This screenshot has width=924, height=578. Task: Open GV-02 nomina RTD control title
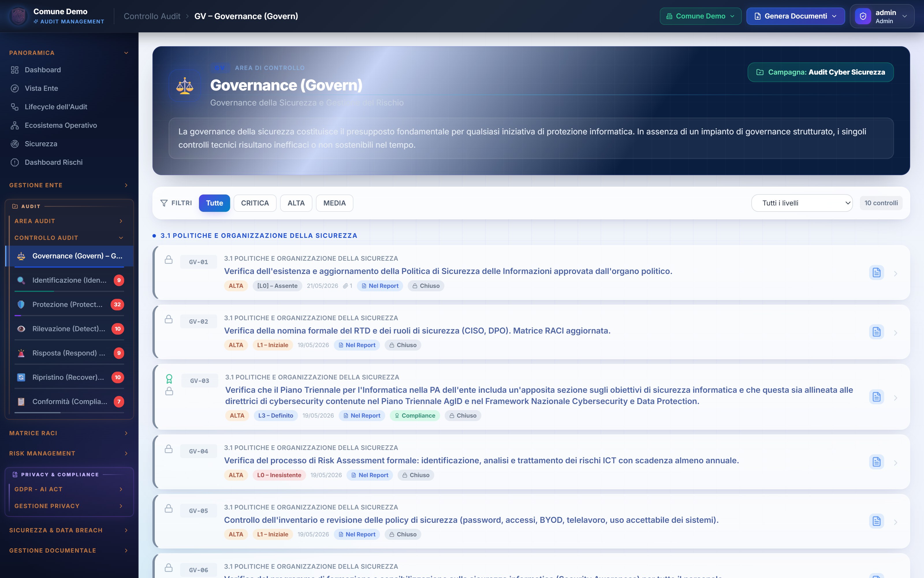[417, 331]
